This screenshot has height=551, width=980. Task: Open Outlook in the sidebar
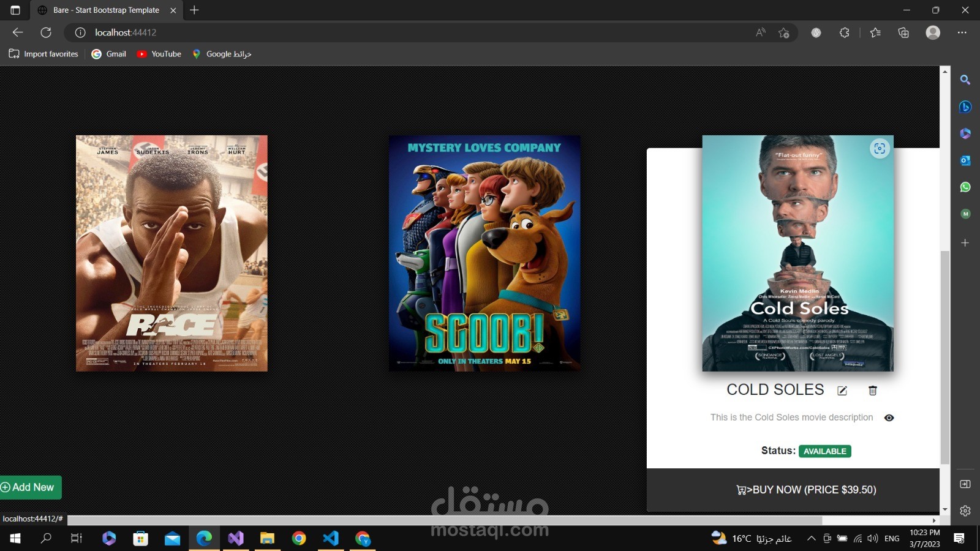[965, 160]
